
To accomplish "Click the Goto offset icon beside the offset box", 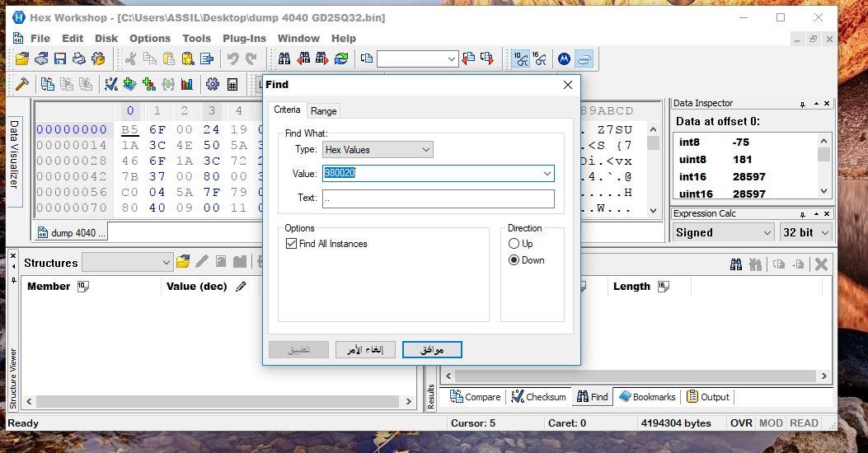I will pyautogui.click(x=367, y=58).
